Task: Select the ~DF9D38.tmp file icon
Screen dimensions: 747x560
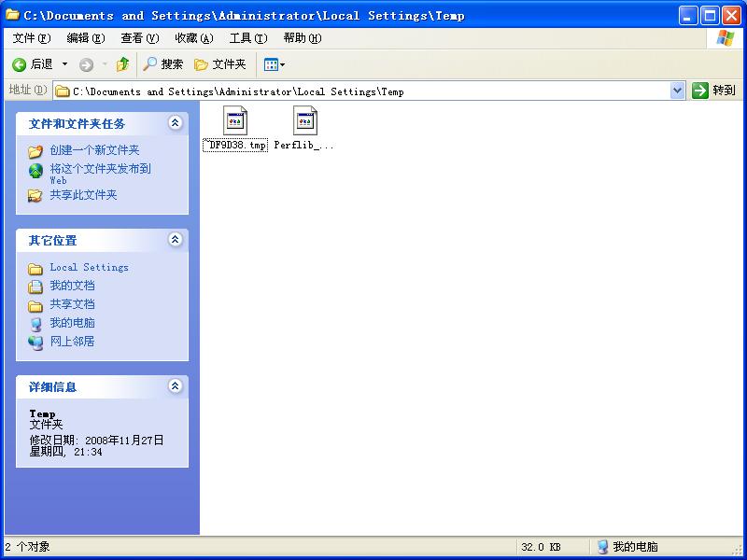Action: (x=235, y=121)
